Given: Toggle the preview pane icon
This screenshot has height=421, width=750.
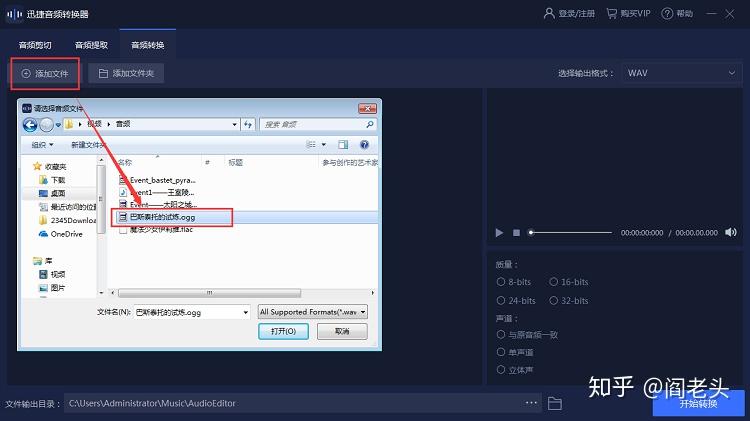Looking at the screenshot, I should click(343, 144).
